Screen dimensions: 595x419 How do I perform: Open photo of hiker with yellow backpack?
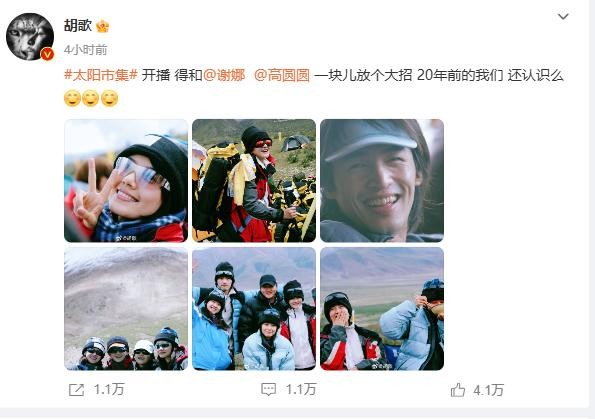(x=254, y=181)
